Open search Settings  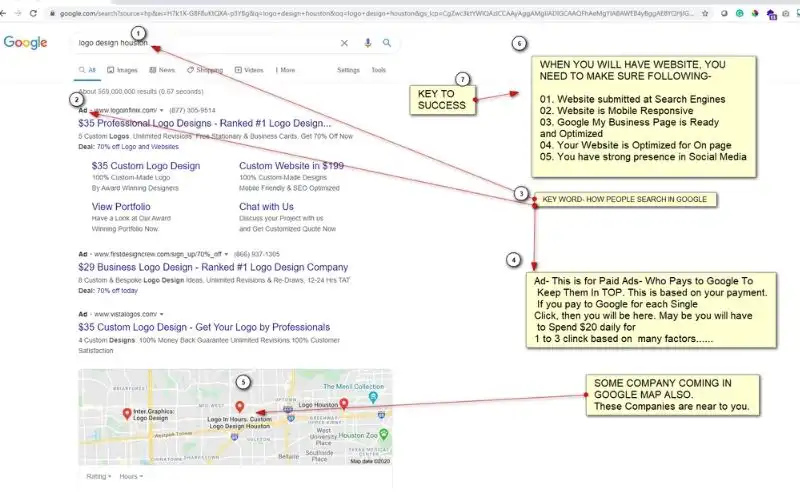(348, 70)
